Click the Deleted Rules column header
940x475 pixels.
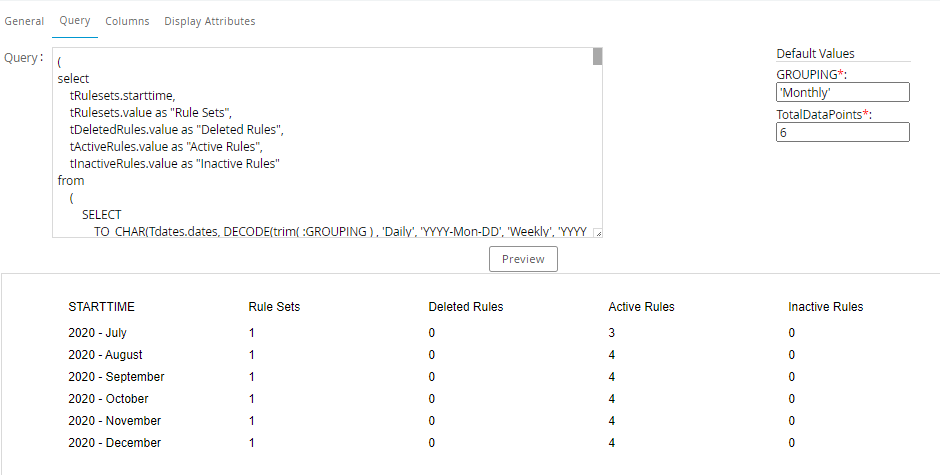pos(465,307)
